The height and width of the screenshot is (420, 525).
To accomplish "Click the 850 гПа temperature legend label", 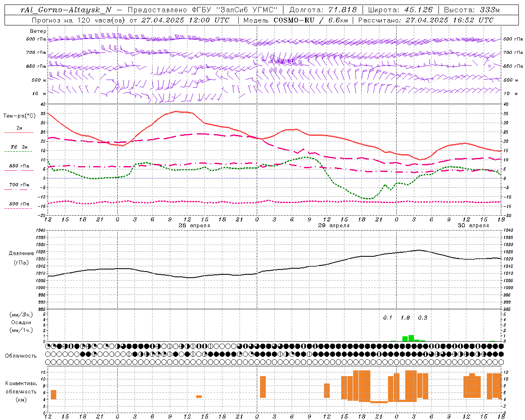I will point(19,166).
